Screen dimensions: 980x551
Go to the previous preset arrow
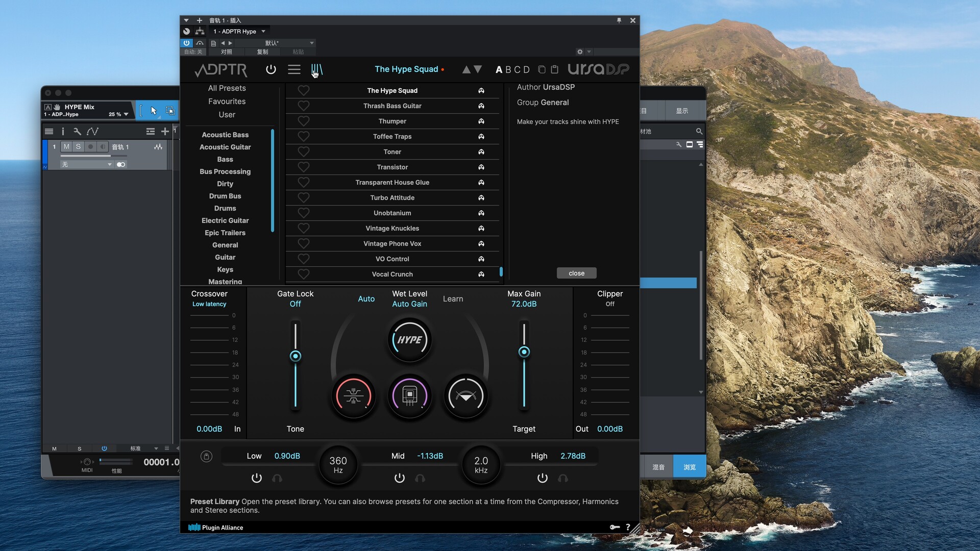click(466, 69)
